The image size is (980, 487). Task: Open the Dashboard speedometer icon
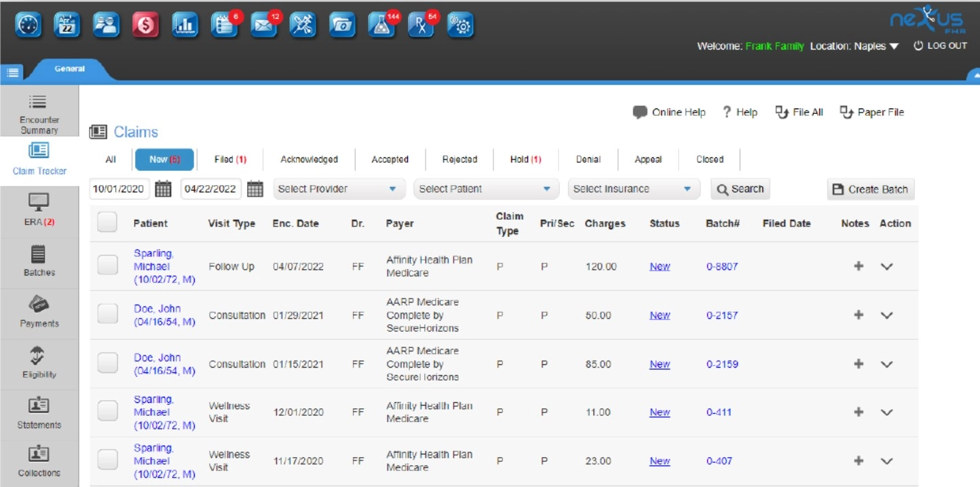[x=28, y=25]
